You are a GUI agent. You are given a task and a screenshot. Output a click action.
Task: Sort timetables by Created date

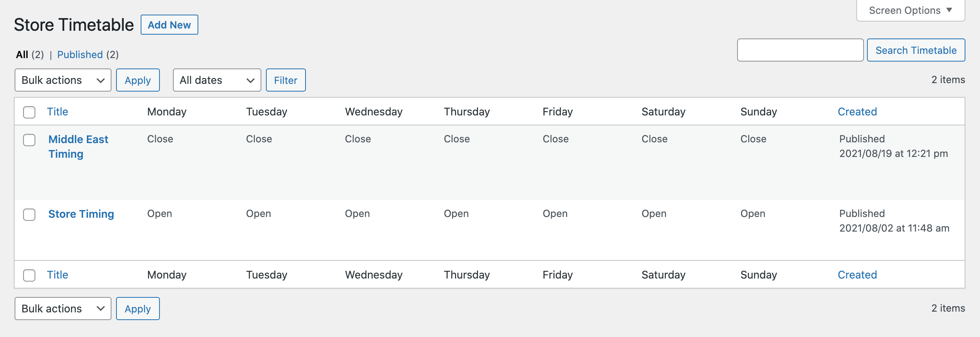click(857, 111)
